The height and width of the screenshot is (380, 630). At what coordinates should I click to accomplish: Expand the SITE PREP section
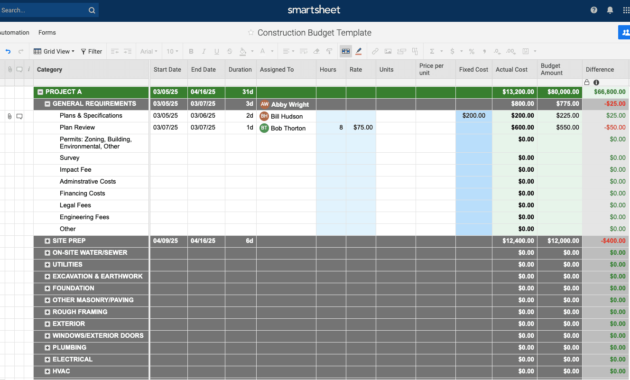pyautogui.click(x=47, y=241)
